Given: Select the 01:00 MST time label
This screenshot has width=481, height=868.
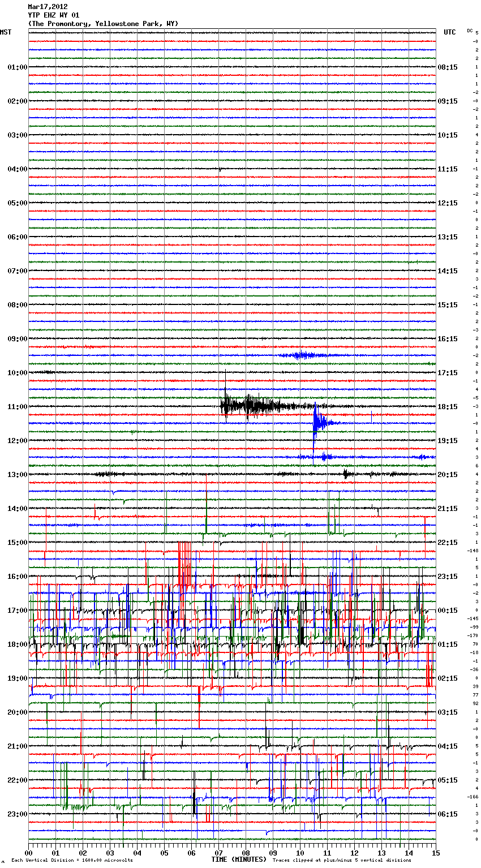Looking at the screenshot, I should pyautogui.click(x=18, y=67).
